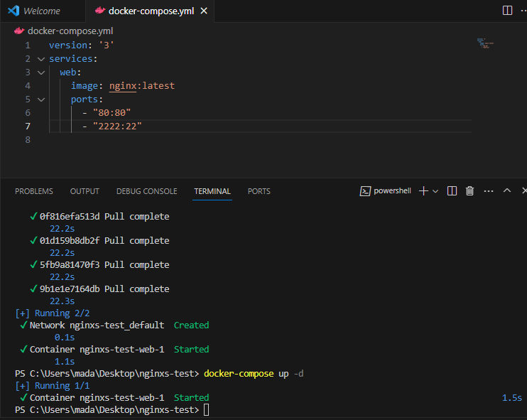Click line number 1 in gutter
Viewport: 527px width, 420px height.
click(x=28, y=45)
